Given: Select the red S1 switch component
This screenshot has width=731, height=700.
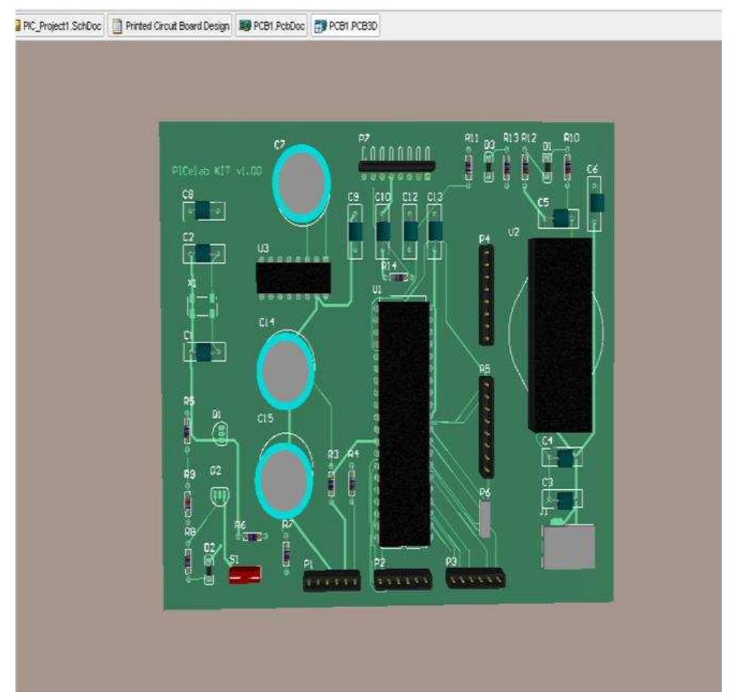Looking at the screenshot, I should pos(244,575).
